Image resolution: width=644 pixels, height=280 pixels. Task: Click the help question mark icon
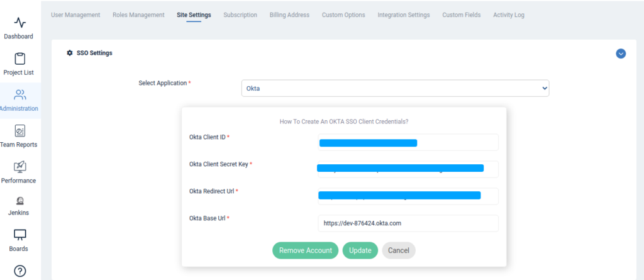(x=19, y=271)
